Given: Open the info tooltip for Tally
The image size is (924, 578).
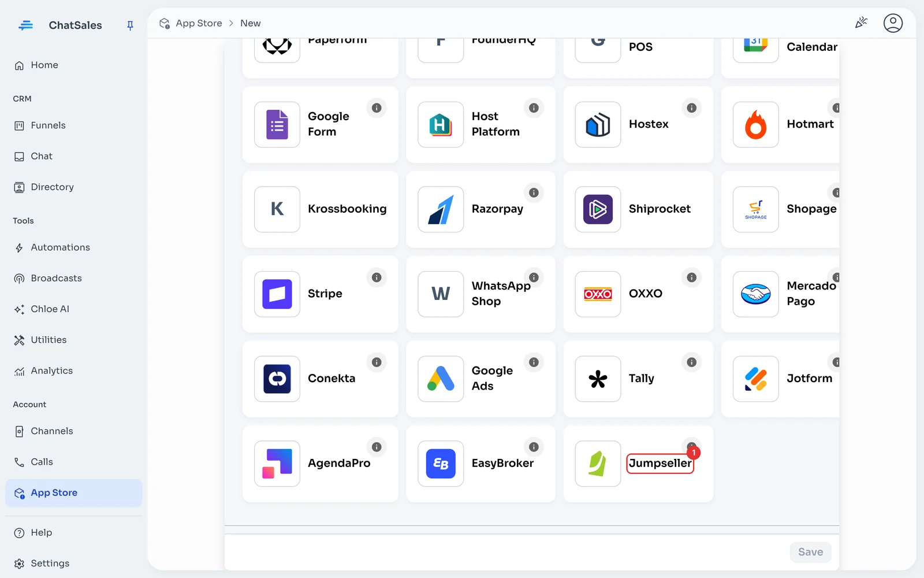Looking at the screenshot, I should (691, 362).
